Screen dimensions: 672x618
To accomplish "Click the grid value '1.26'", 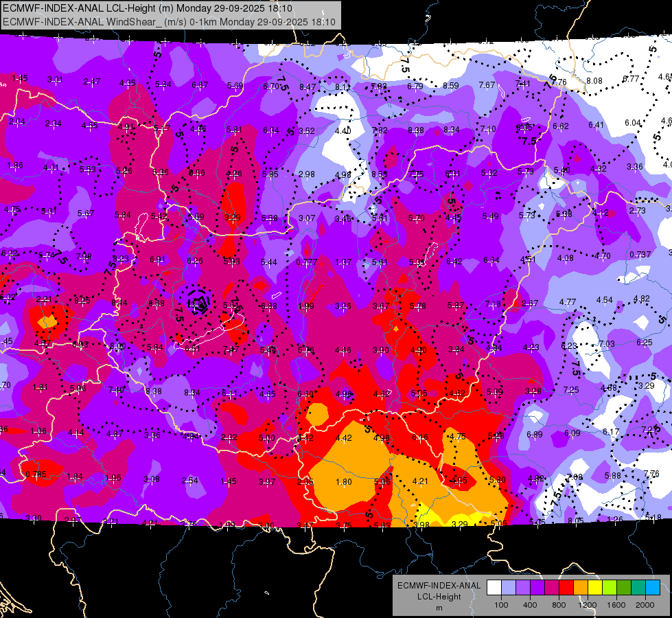I will pyautogui.click(x=614, y=519).
